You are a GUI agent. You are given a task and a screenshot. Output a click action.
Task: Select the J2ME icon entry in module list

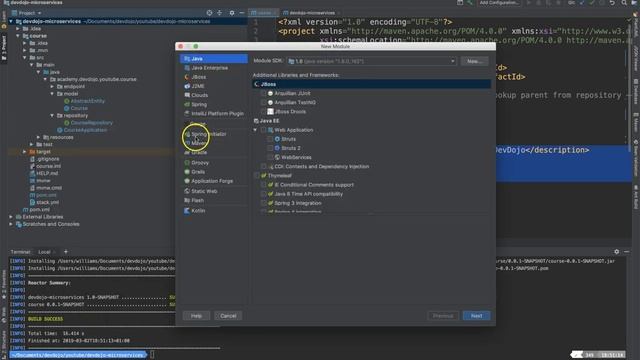187,86
